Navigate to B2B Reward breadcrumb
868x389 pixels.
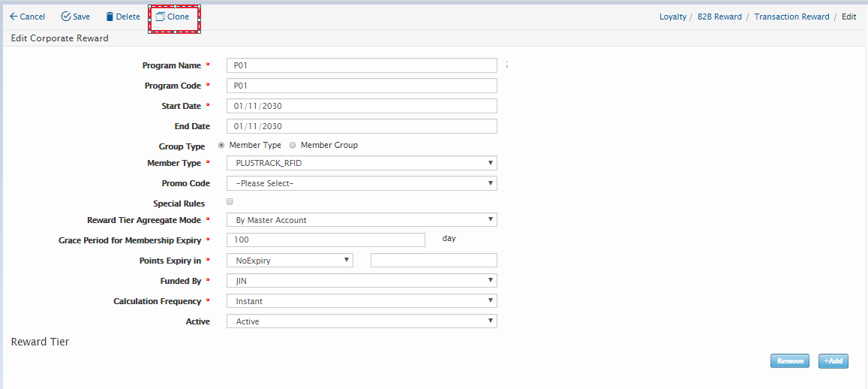click(719, 17)
